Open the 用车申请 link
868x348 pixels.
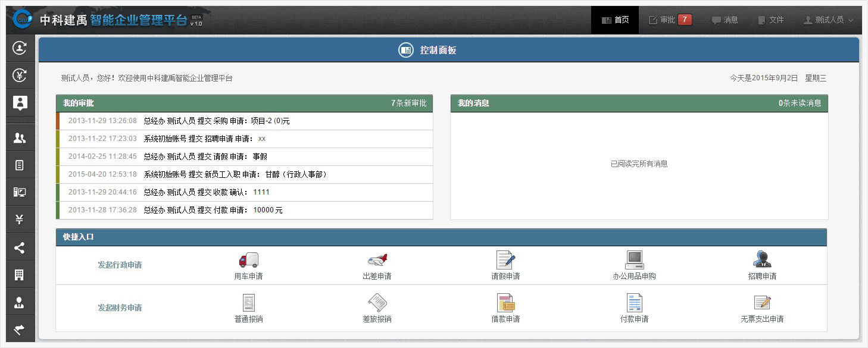click(248, 277)
